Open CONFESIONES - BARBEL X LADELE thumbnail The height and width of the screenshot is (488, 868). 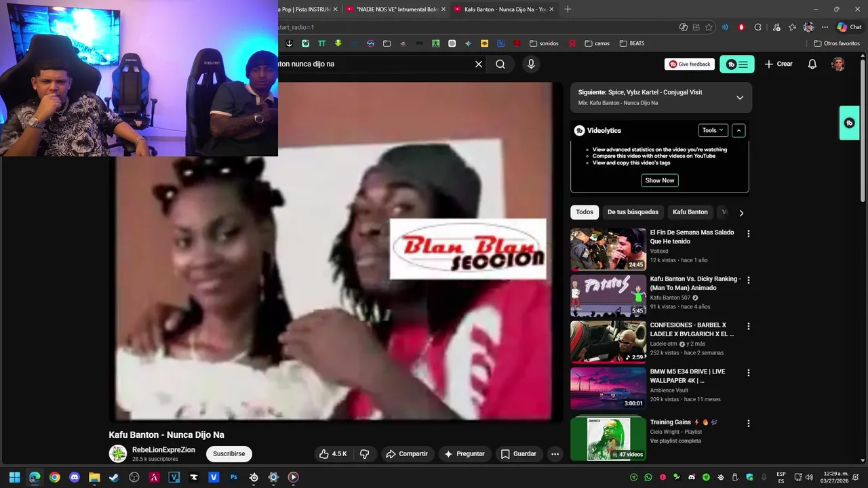pyautogui.click(x=608, y=342)
